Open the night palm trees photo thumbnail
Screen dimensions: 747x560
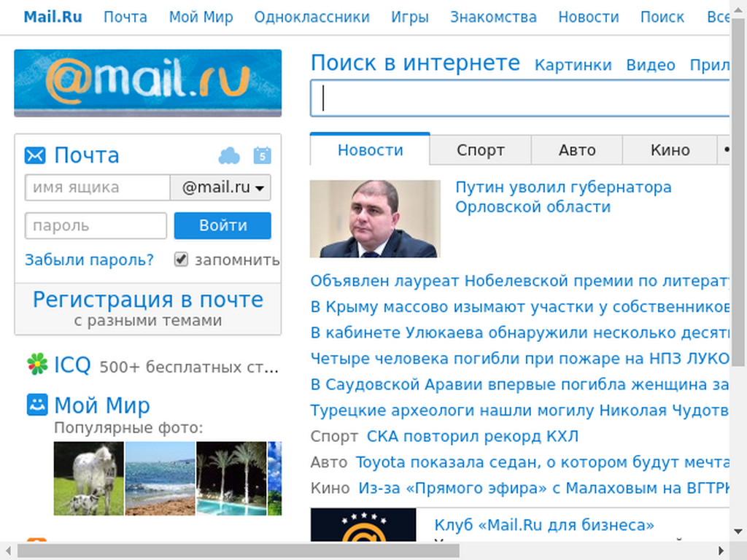231,478
